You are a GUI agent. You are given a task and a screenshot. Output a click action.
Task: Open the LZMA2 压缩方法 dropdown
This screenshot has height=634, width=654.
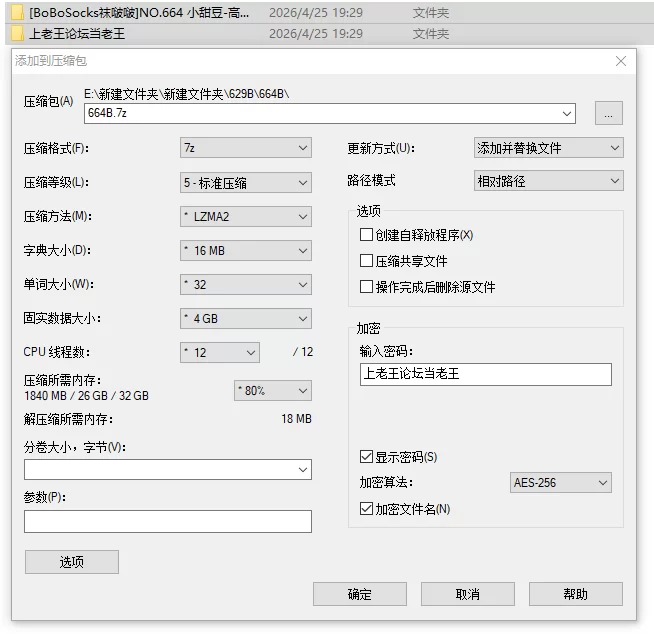click(x=246, y=216)
